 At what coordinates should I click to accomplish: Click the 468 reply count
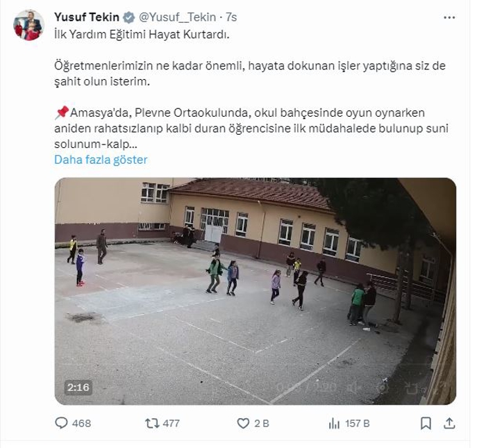click(x=81, y=424)
